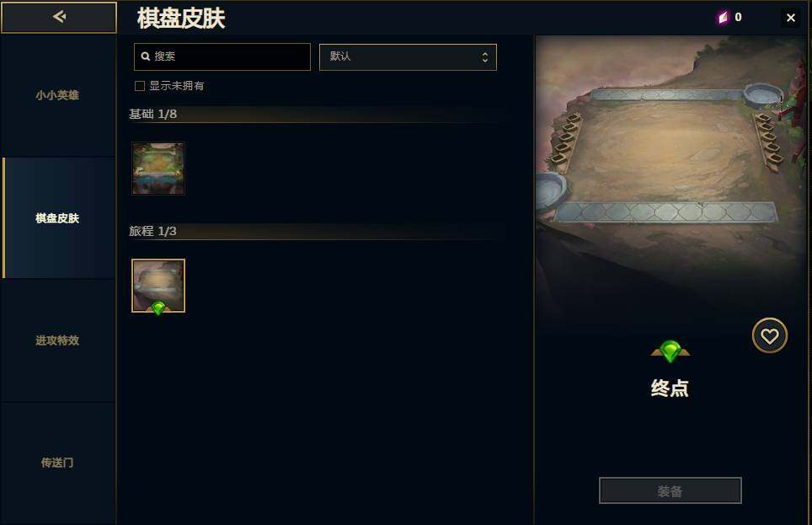This screenshot has width=812, height=525.
Task: Switch to the 小小英雄 tab
Action: tap(58, 95)
